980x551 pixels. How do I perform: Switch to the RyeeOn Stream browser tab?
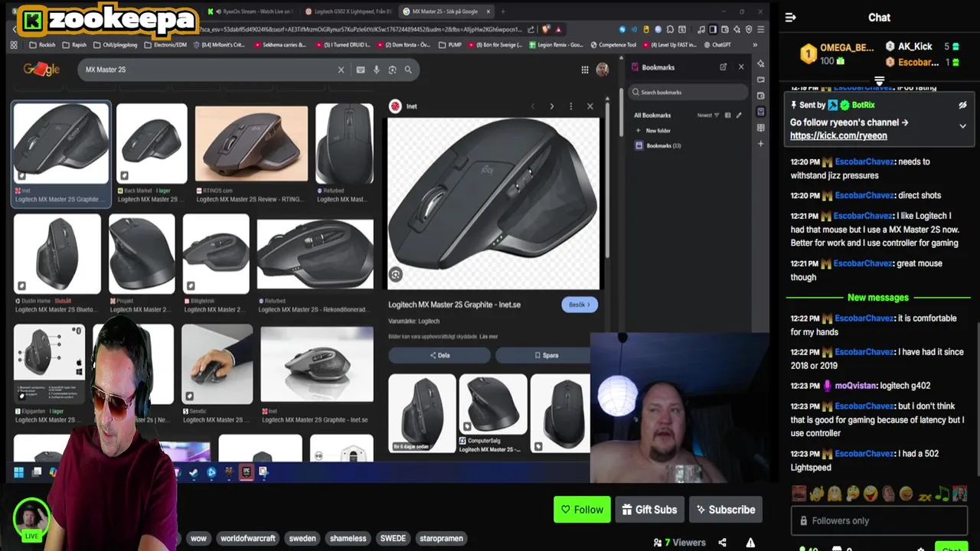coord(250,11)
